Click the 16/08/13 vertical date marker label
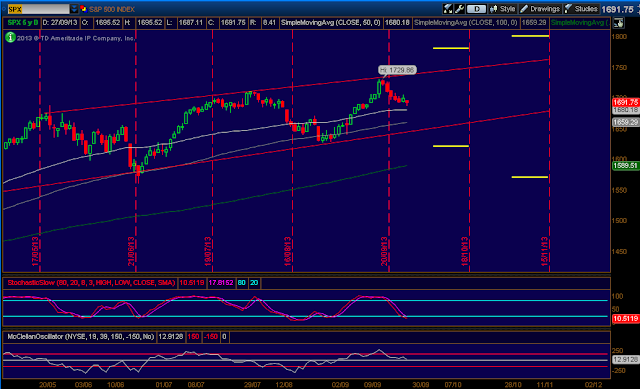This screenshot has height=389, width=640. pyautogui.click(x=288, y=251)
